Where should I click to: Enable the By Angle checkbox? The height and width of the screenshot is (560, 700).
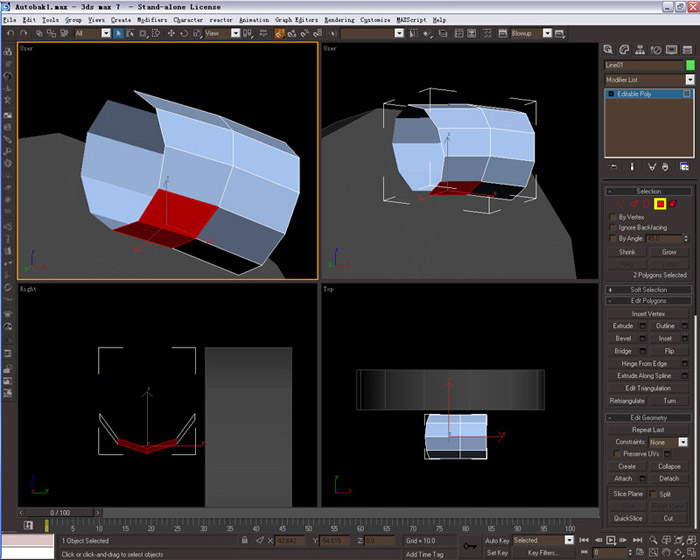tap(612, 238)
